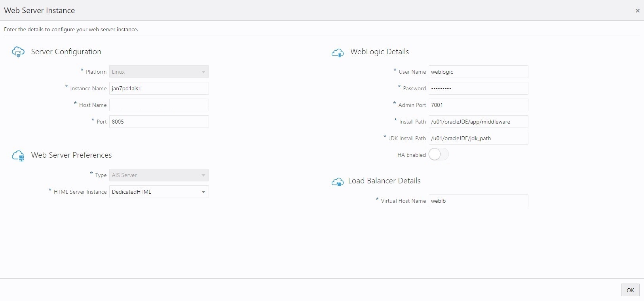This screenshot has height=301, width=644.
Task: Click the Load Balancer Details cloud icon
Action: point(338,181)
